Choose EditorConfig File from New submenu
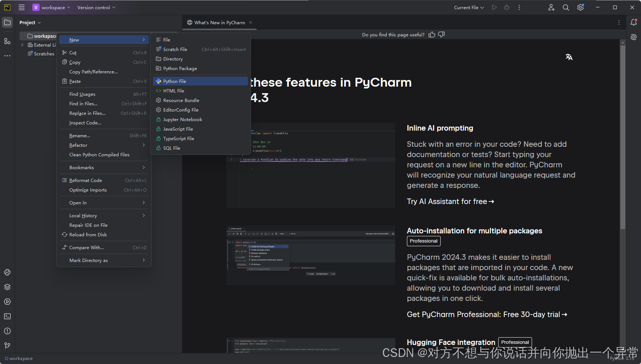The width and height of the screenshot is (641, 364). coord(201,110)
